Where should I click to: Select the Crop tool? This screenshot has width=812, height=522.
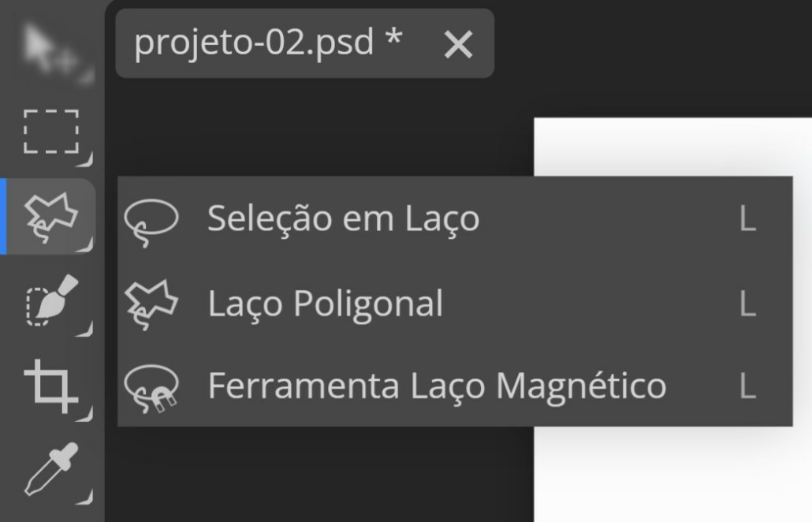(x=49, y=386)
